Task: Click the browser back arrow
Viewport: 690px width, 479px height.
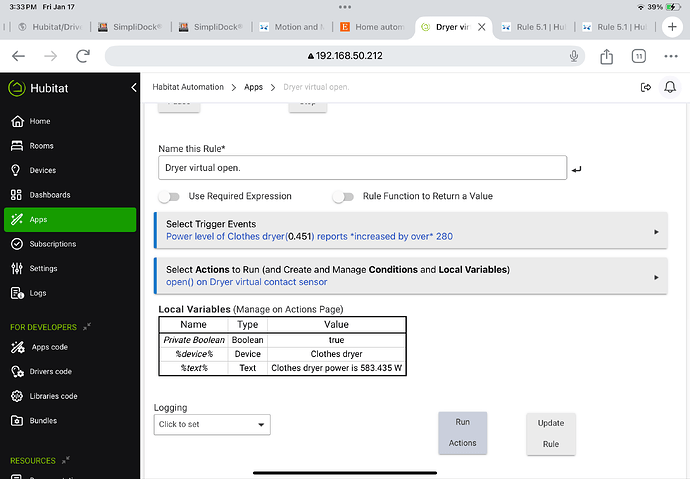Action: point(18,56)
